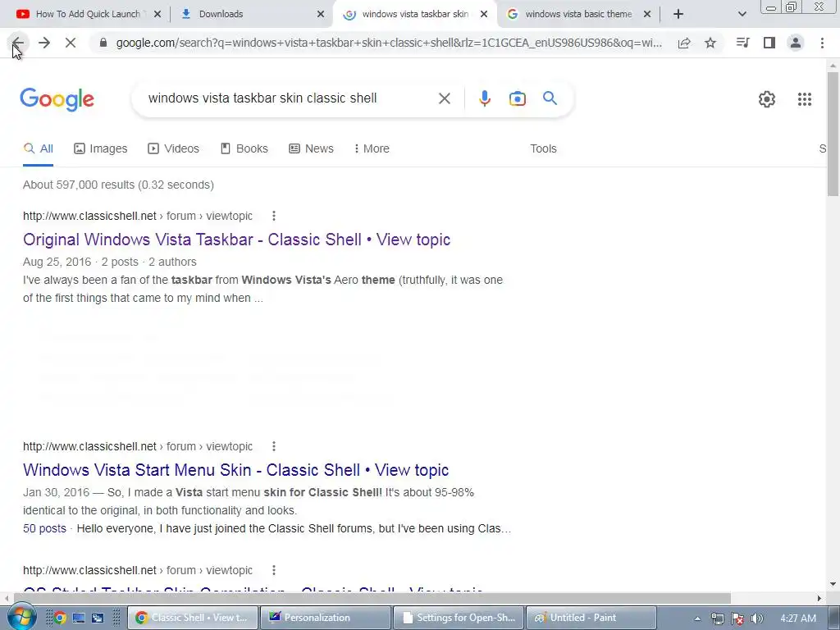Show hidden tray icons arrow
The image size is (840, 630).
697,619
